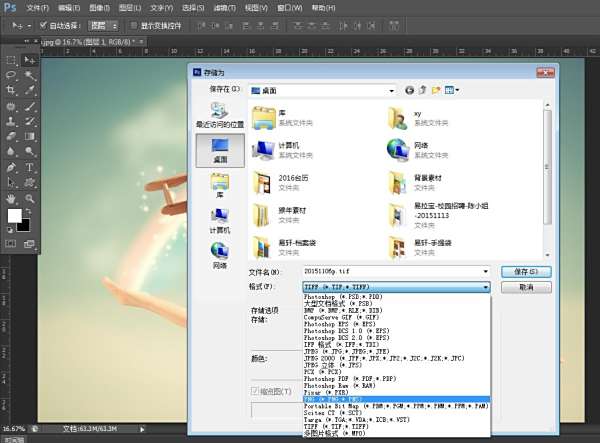Open Computer in the places sidebar
Image resolution: width=600 pixels, height=443 pixels.
click(220, 221)
